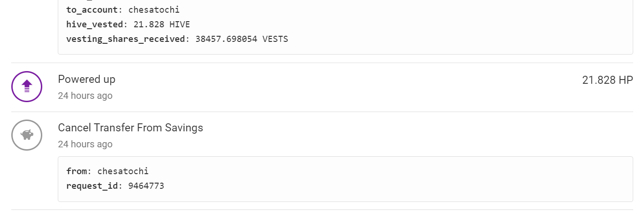Click the to_account field label
644x217 pixels.
92,9
